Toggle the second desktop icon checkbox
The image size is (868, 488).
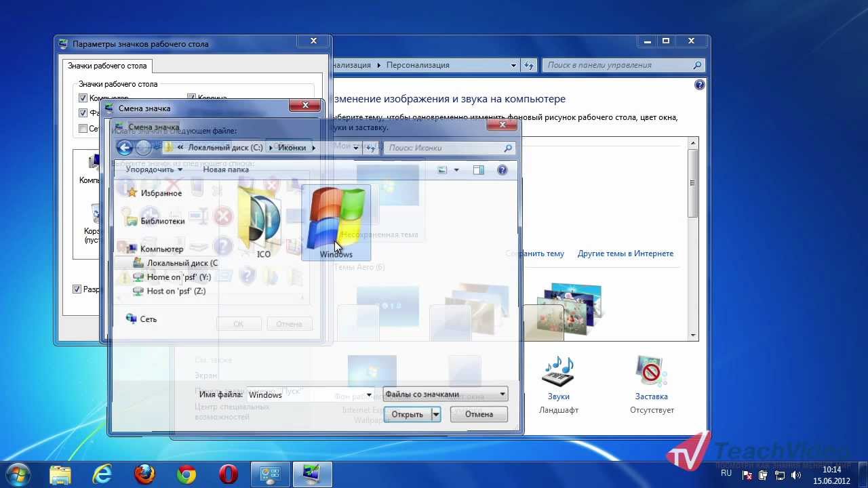(83, 113)
